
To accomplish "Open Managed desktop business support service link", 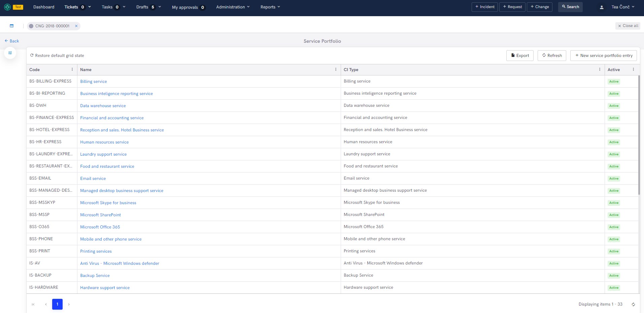I will click(122, 191).
